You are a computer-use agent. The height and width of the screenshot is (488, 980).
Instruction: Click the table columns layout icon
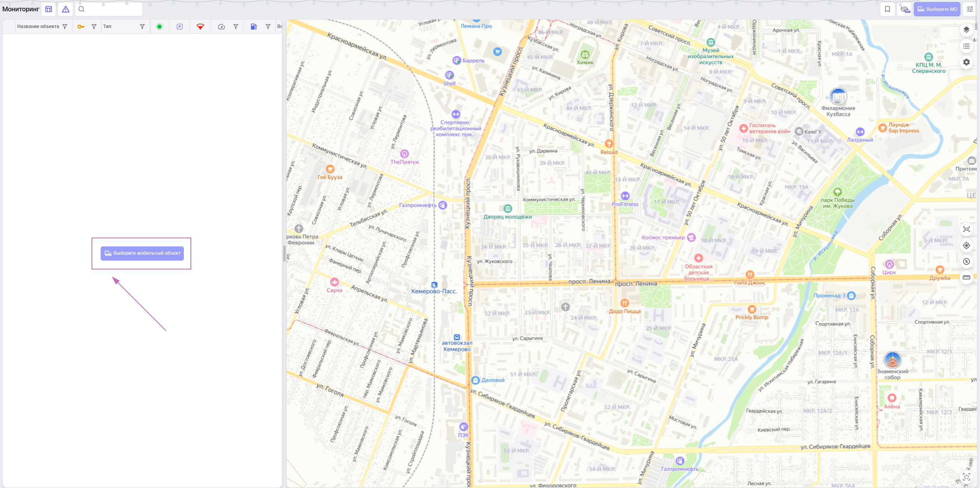pyautogui.click(x=49, y=9)
